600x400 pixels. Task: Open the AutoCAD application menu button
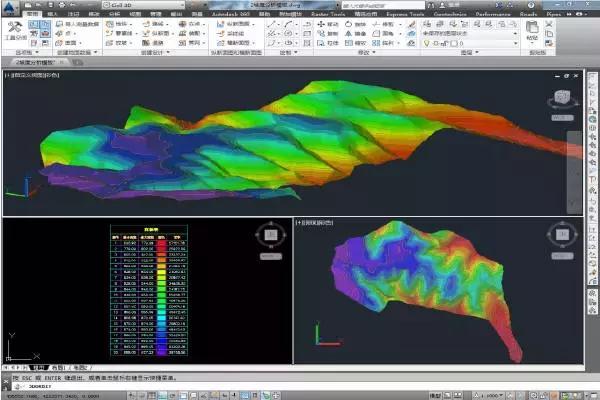[11, 9]
